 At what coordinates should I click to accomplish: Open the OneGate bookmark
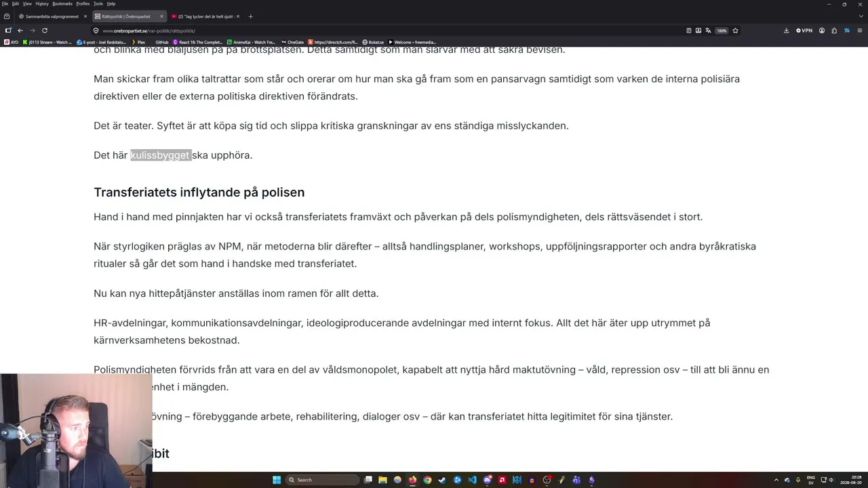pos(293,42)
